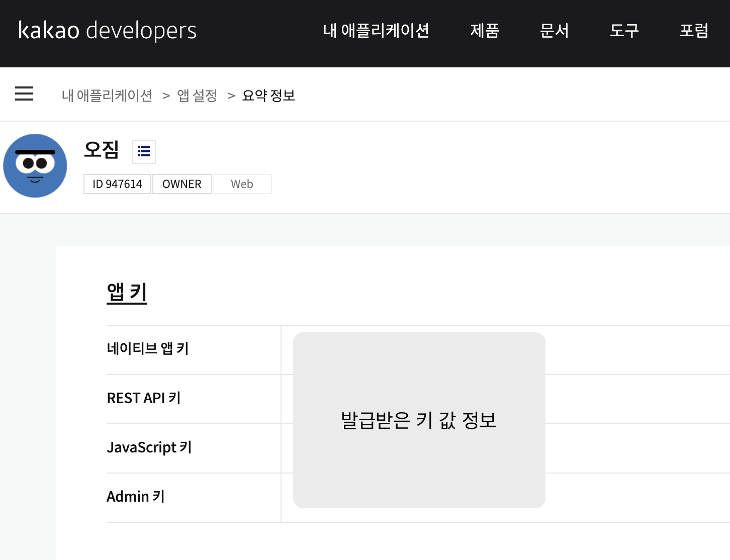Image resolution: width=730 pixels, height=560 pixels.
Task: Click the app list icon next to 오짐
Action: (x=144, y=152)
